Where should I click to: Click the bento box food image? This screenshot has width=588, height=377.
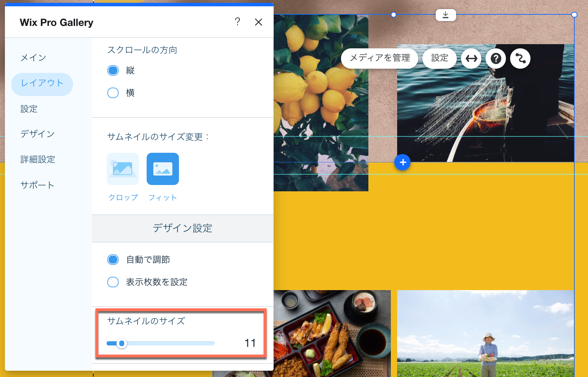332,333
